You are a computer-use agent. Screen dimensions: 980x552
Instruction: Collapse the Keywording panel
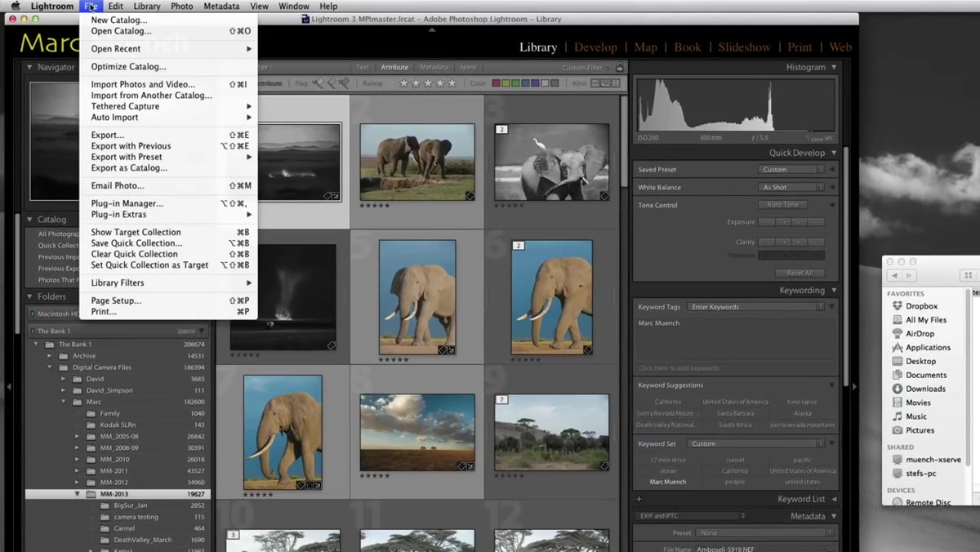click(834, 290)
